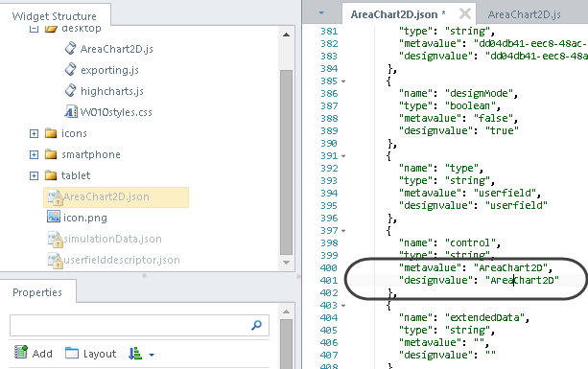Select the icons folder label
This screenshot has height=369, width=588.
point(74,133)
